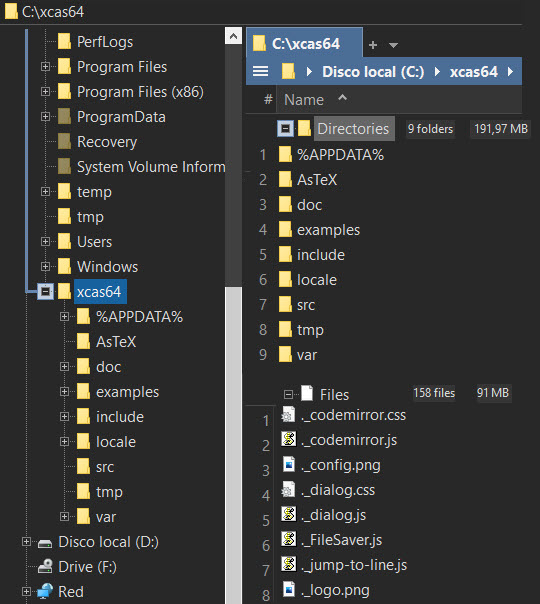Collapse xcas64 tree node
The width and height of the screenshot is (540, 604).
coord(45,291)
